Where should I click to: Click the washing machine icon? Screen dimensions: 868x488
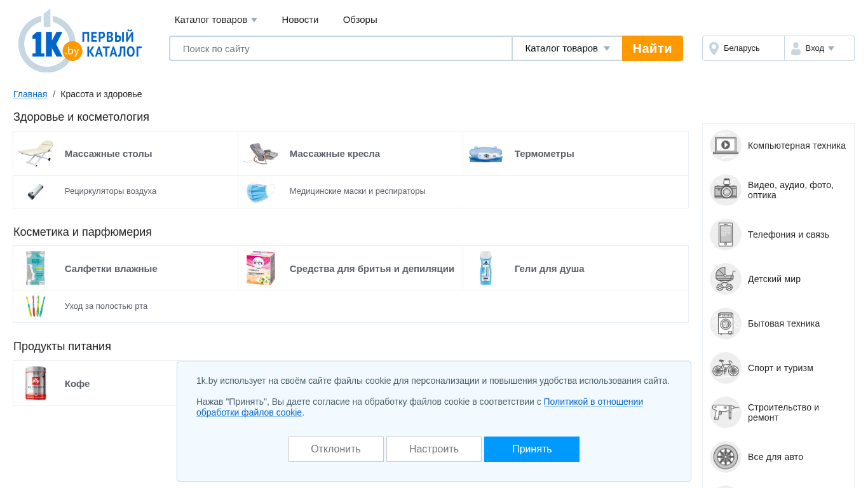coord(726,323)
